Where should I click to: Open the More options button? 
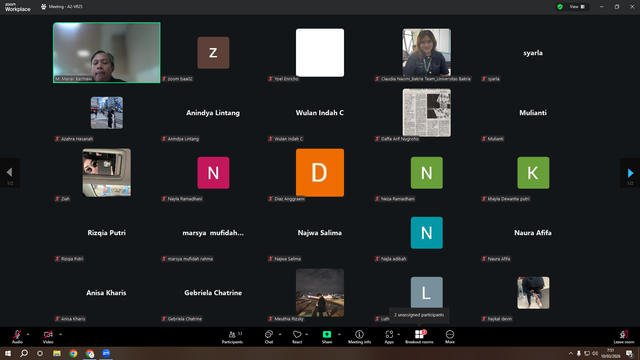pyautogui.click(x=450, y=337)
